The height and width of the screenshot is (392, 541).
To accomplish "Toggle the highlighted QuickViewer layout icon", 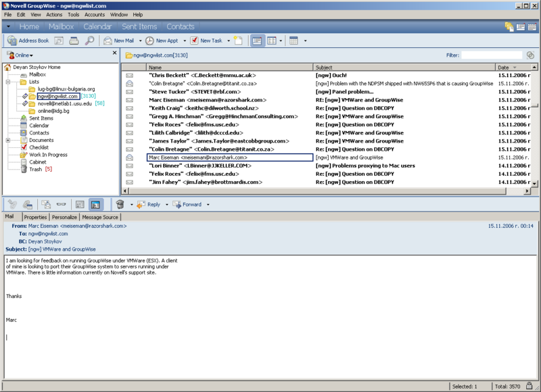I will pos(95,204).
